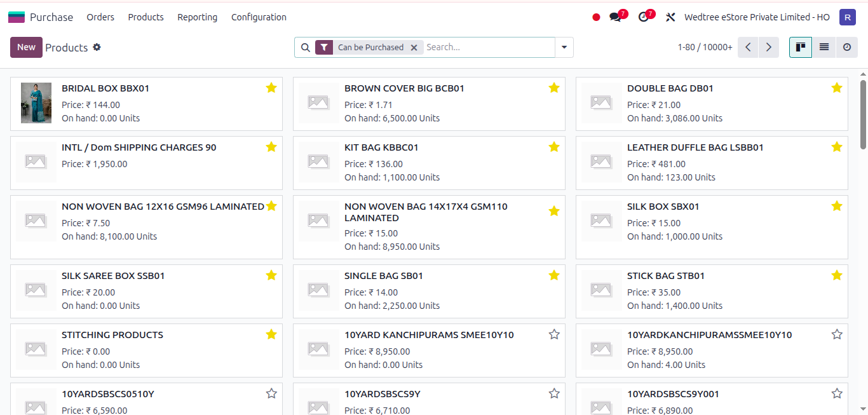This screenshot has width=868, height=415.
Task: Click the search magnifier icon
Action: (305, 48)
